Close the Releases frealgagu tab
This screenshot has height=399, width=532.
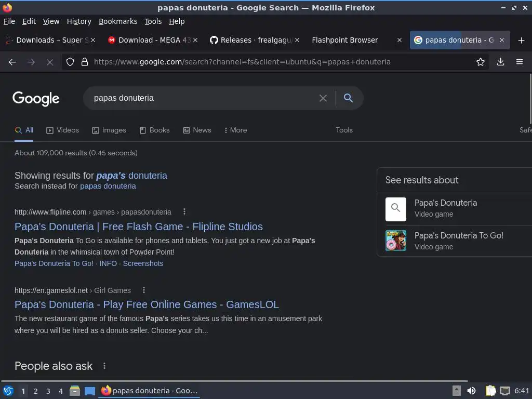(x=297, y=40)
